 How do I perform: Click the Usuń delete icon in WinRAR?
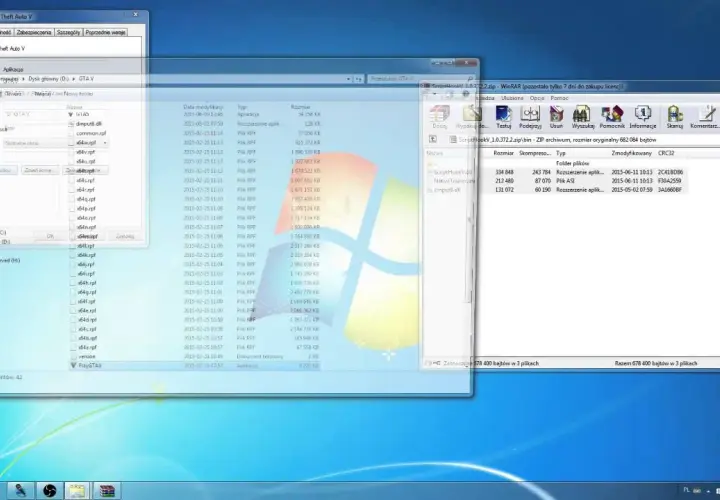pos(556,117)
